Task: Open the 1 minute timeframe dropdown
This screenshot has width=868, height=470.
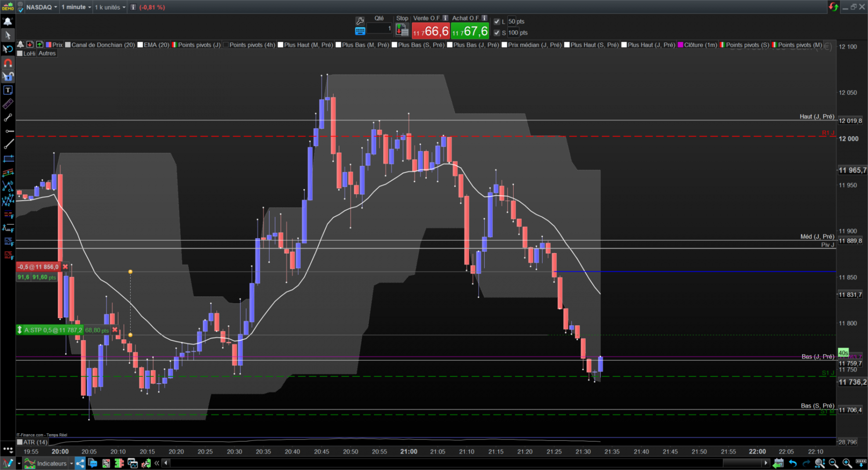Action: (x=76, y=7)
